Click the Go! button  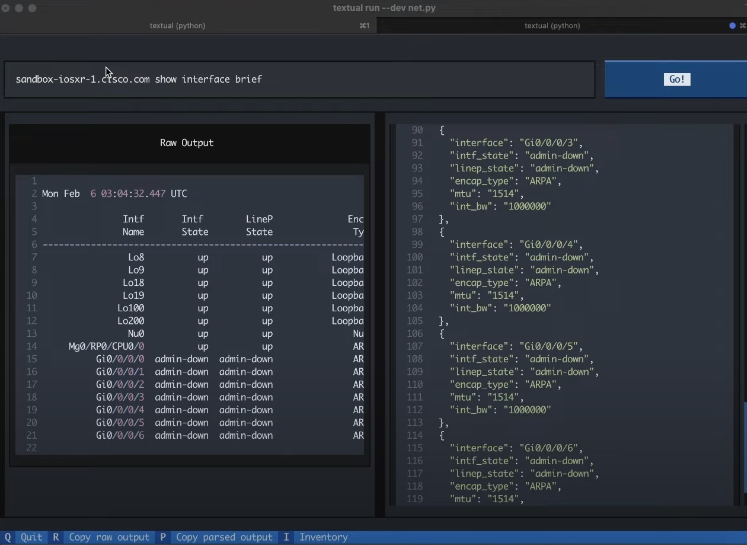(676, 79)
